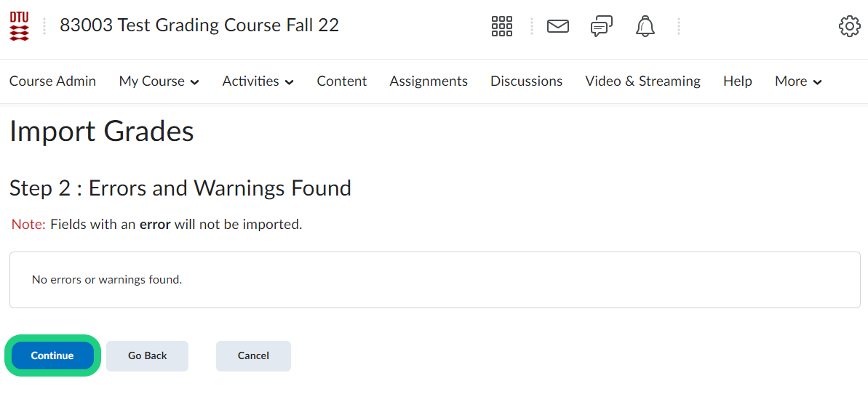Cancel the grade import

click(x=253, y=356)
